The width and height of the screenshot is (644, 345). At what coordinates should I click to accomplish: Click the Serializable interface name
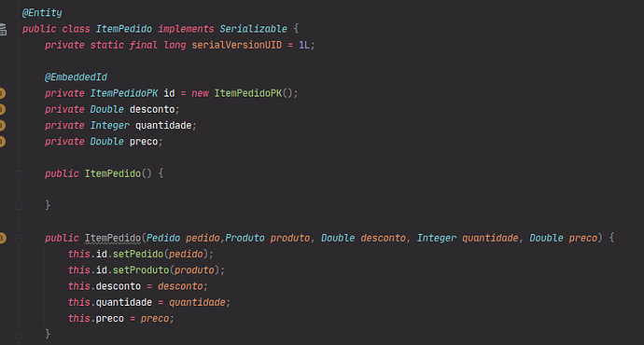pyautogui.click(x=254, y=29)
